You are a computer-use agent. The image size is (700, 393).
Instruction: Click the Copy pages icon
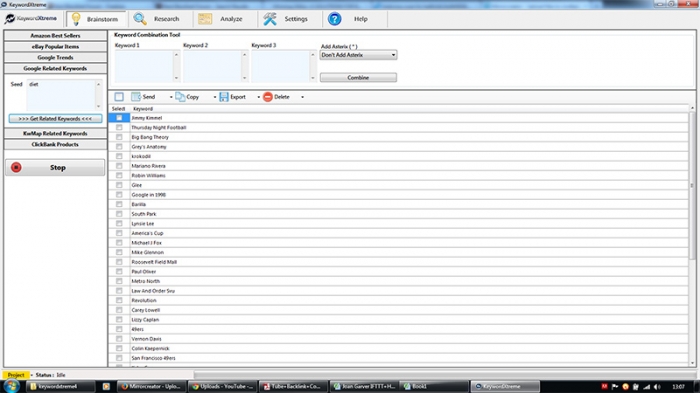coord(180,97)
